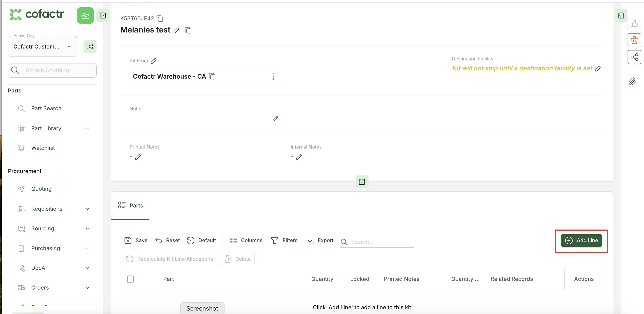Viewport: 644px width, 314px height.
Task: Expand the Part Library menu
Action: 87,128
